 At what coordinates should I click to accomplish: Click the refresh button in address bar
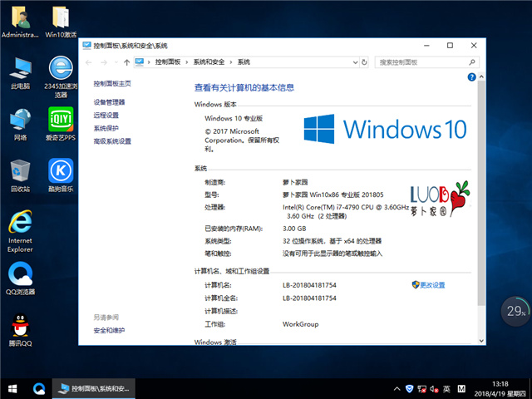click(x=364, y=62)
